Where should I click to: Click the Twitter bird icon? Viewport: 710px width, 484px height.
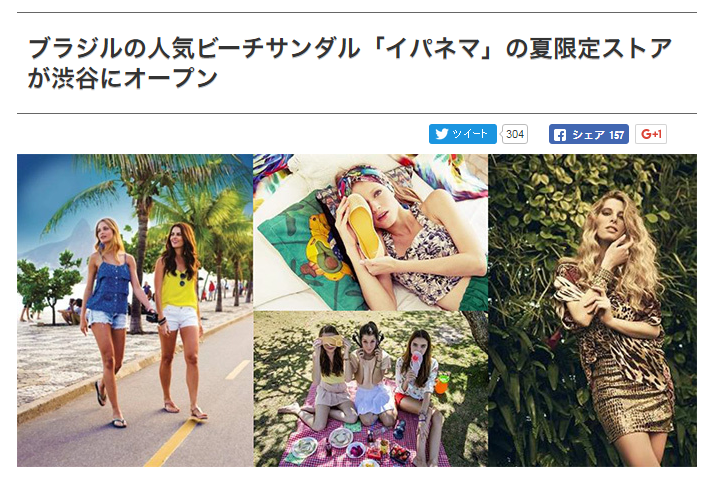[441, 134]
